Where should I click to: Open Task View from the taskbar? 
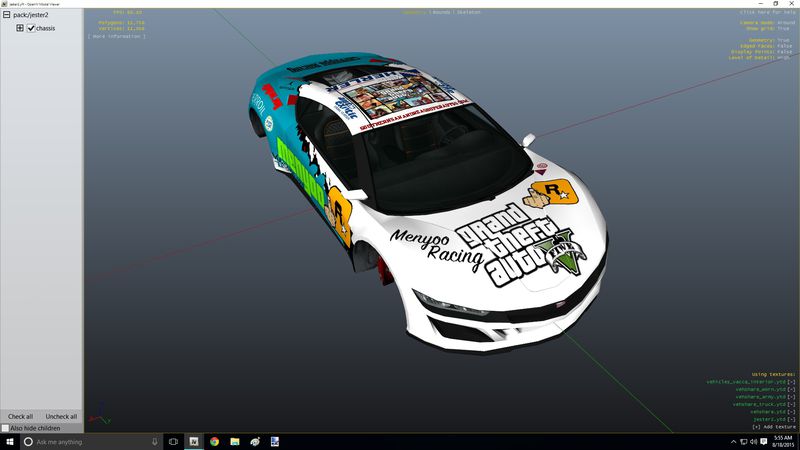pos(173,442)
